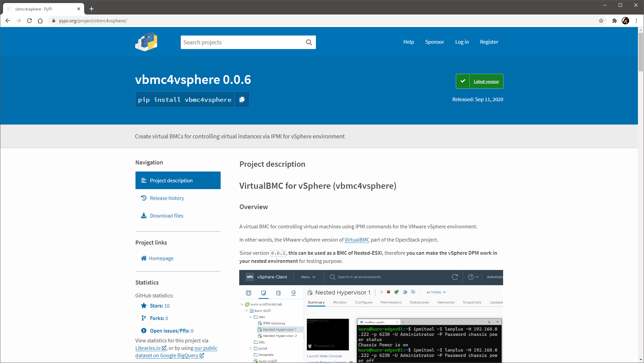Click the Register link in the header
This screenshot has width=644, height=363.
pyautogui.click(x=489, y=42)
